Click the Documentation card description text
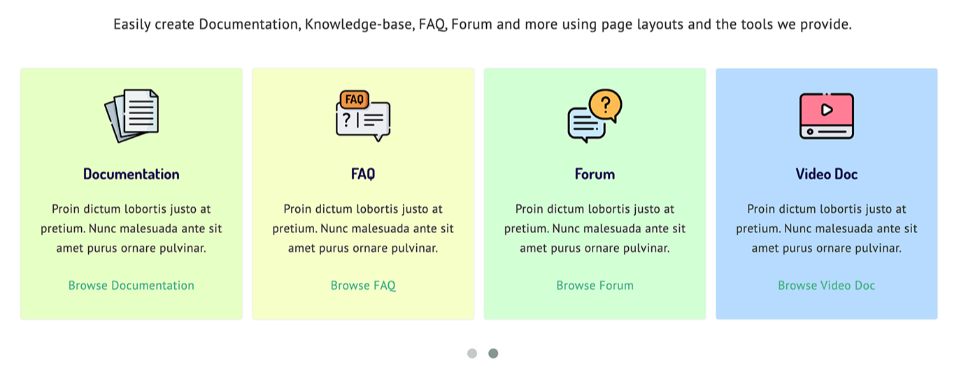The height and width of the screenshot is (371, 980). [x=132, y=228]
